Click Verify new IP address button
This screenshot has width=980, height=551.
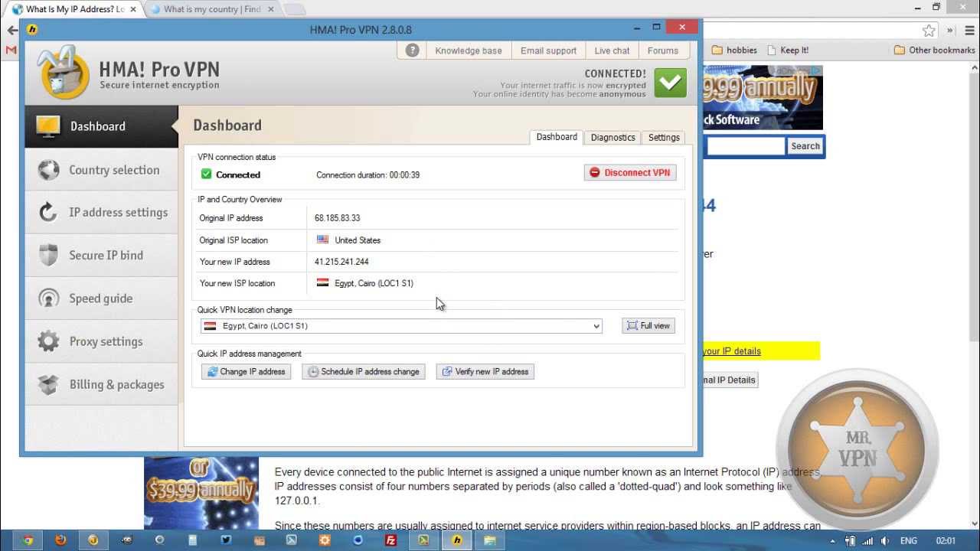(x=485, y=372)
